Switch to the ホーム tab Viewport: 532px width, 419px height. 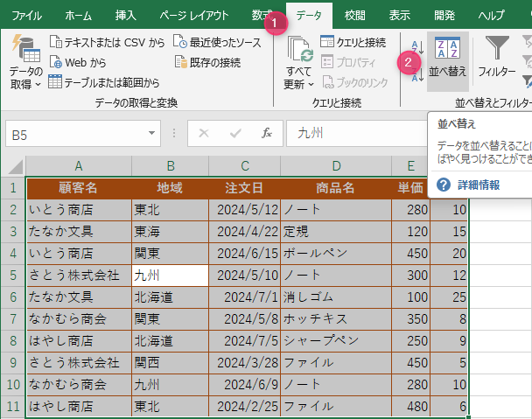pos(78,16)
